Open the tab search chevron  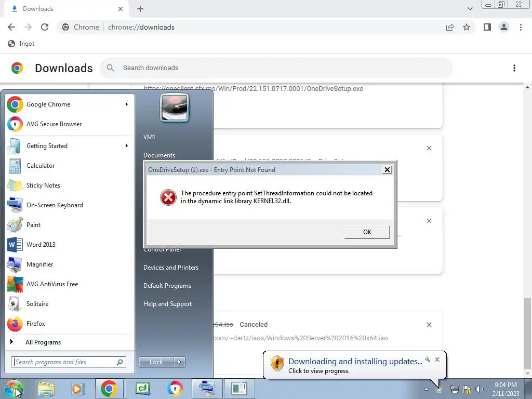(470, 9)
